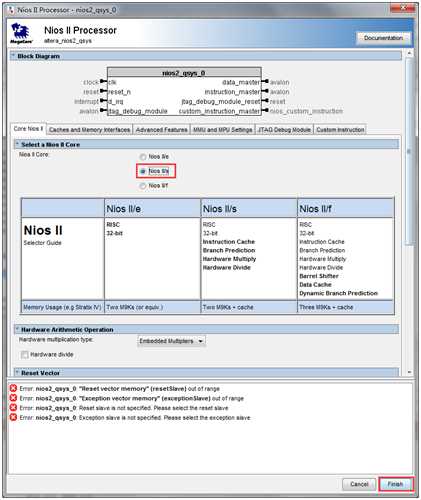This screenshot has height=500, width=421.
Task: Select the Nios II/e core radio button
Action: (x=143, y=157)
